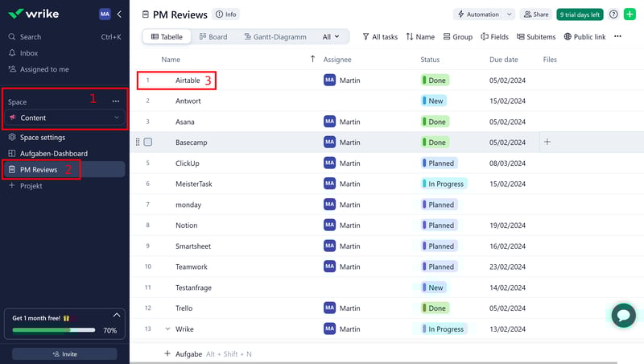
Task: Open the Subitems option
Action: pyautogui.click(x=536, y=36)
